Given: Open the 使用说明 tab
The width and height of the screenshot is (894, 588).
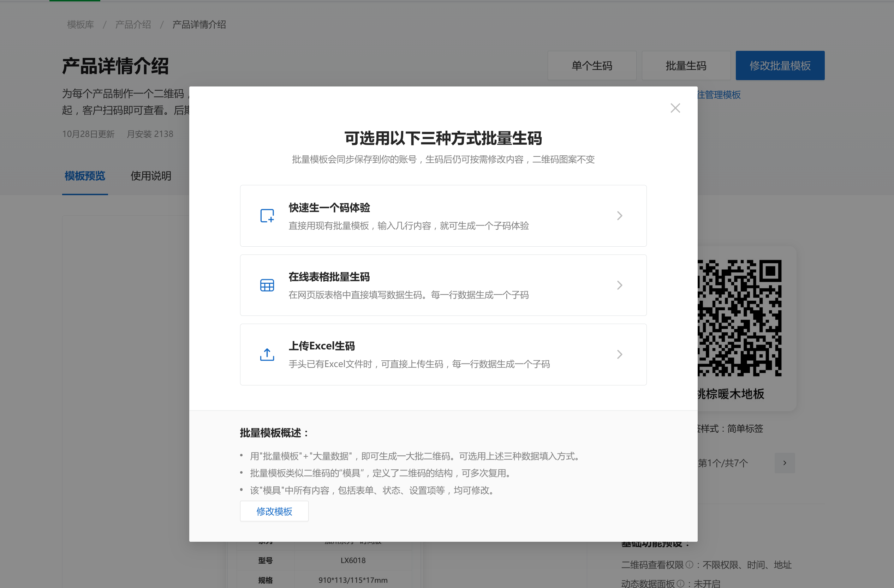Looking at the screenshot, I should 151,176.
